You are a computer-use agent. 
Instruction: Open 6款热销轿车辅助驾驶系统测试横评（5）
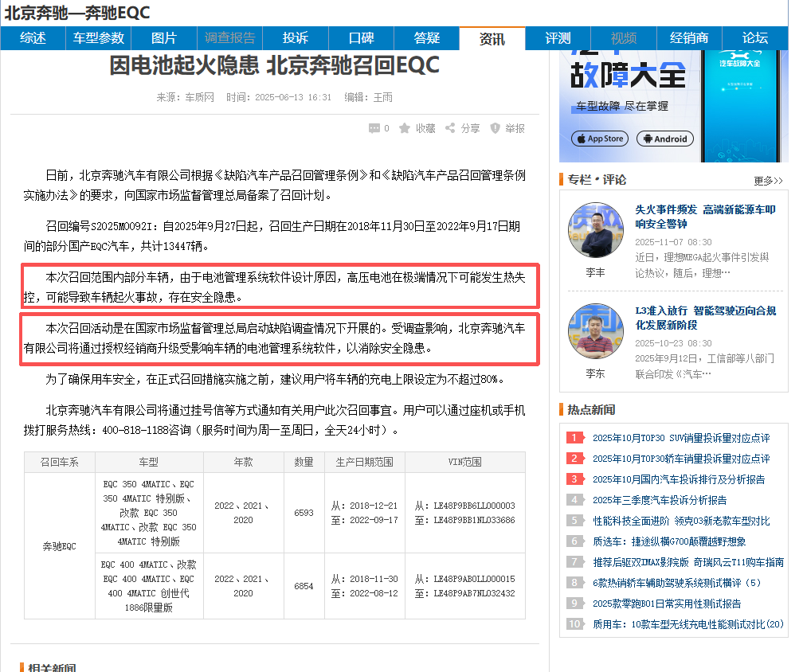click(676, 583)
